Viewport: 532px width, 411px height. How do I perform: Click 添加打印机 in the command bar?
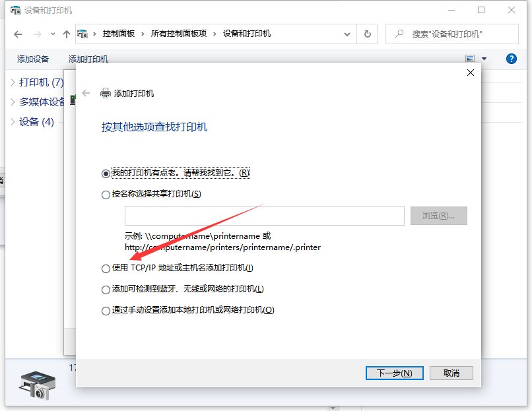click(x=88, y=59)
